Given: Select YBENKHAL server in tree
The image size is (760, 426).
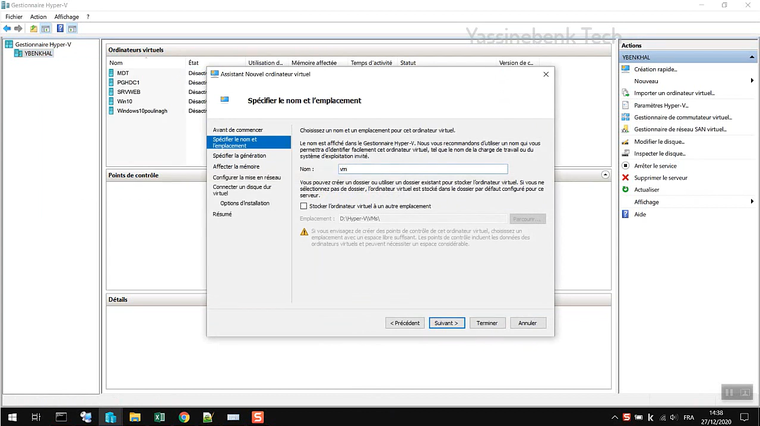Looking at the screenshot, I should coord(38,53).
